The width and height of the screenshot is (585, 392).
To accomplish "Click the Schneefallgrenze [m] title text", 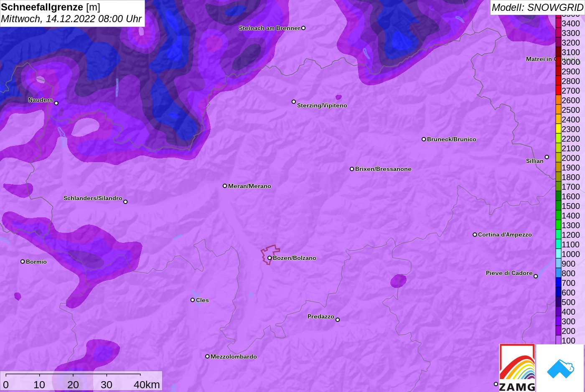I will tap(51, 7).
